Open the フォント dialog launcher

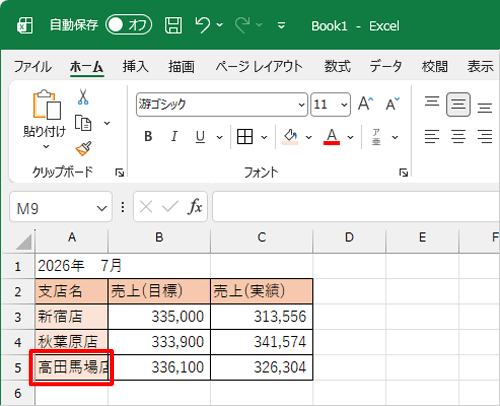point(404,172)
